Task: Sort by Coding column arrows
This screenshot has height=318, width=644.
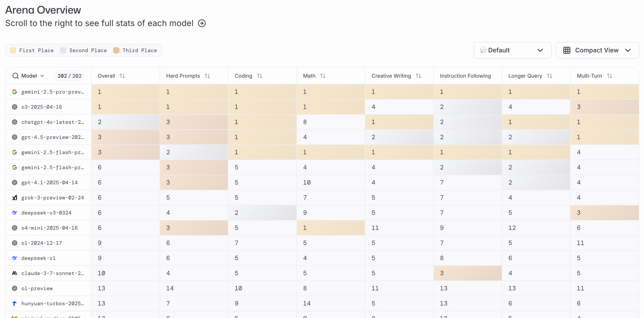Action: 260,76
